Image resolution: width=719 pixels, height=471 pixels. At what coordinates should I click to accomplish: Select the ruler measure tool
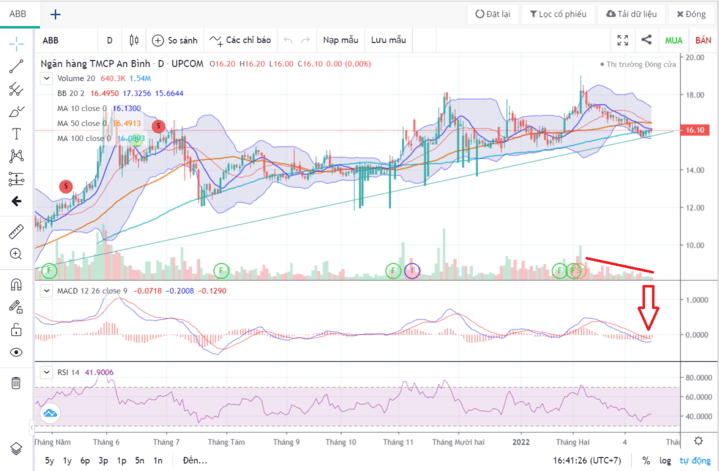pyautogui.click(x=16, y=232)
